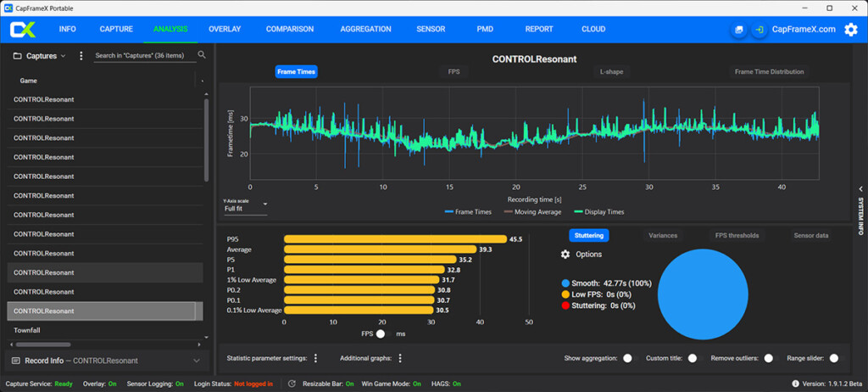
Task: Click the CapFrameX logo icon
Action: 23,30
